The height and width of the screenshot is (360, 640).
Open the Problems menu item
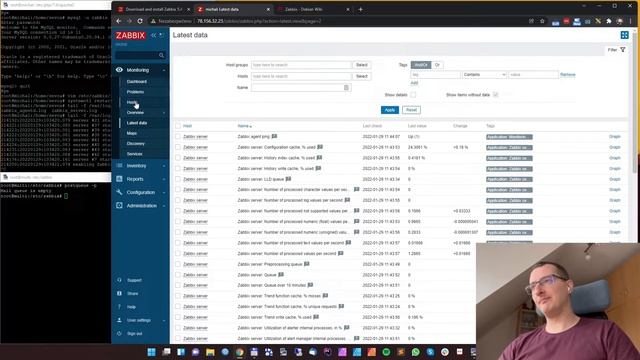135,92
